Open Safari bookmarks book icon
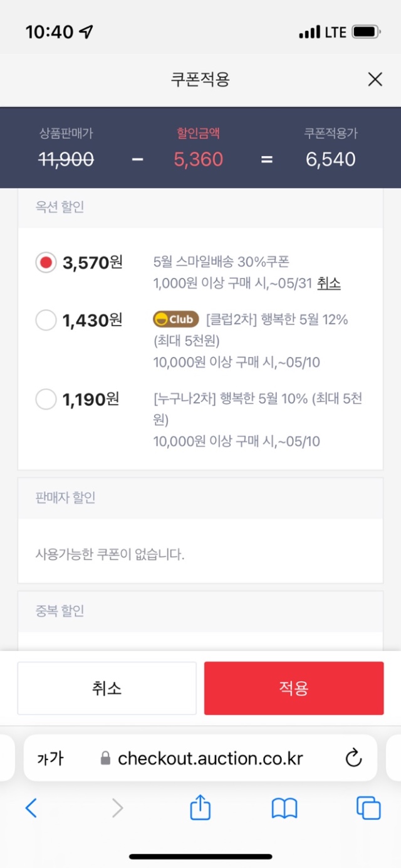The width and height of the screenshot is (401, 868). [x=284, y=808]
